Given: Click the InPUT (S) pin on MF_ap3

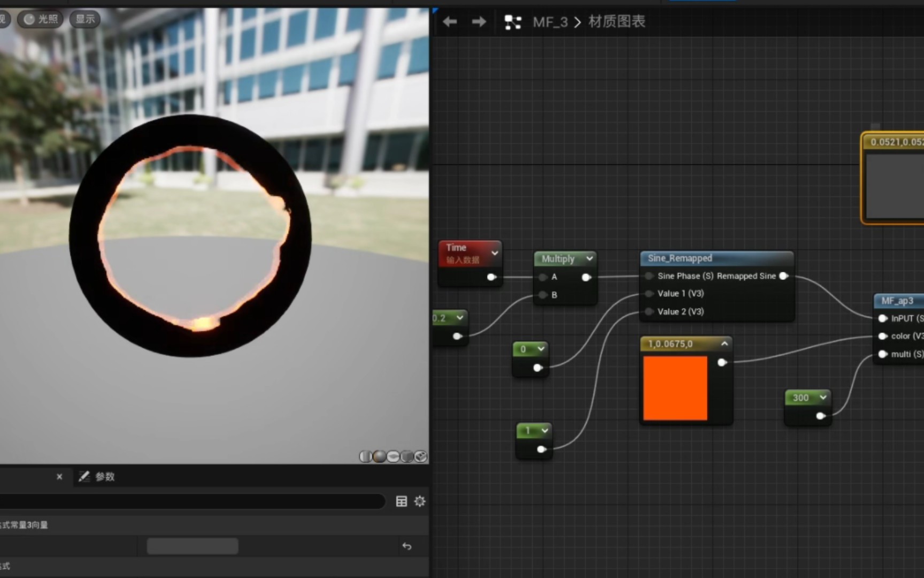Looking at the screenshot, I should pyautogui.click(x=883, y=318).
